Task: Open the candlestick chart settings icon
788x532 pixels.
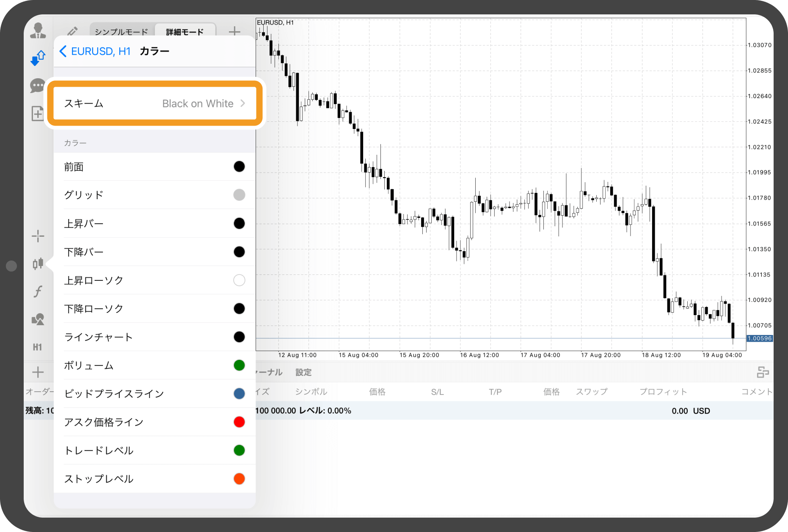Action: pyautogui.click(x=38, y=263)
